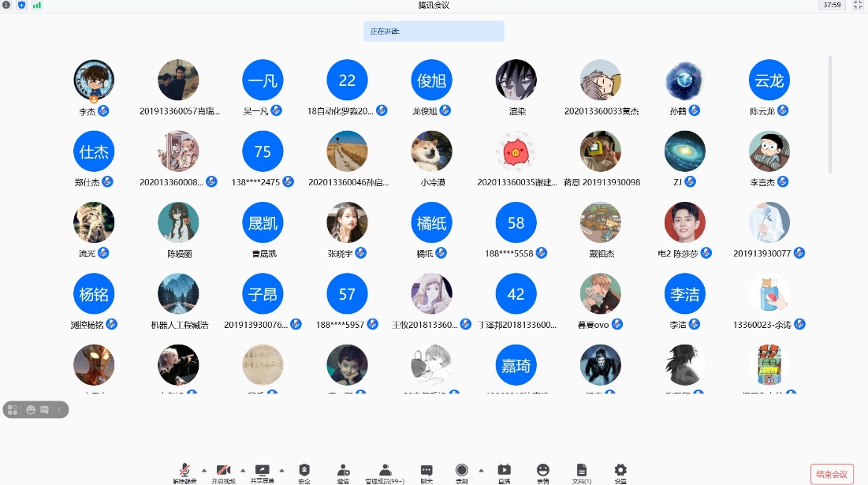This screenshot has height=485, width=868.
Task: Open meeting 设置 settings
Action: click(620, 471)
